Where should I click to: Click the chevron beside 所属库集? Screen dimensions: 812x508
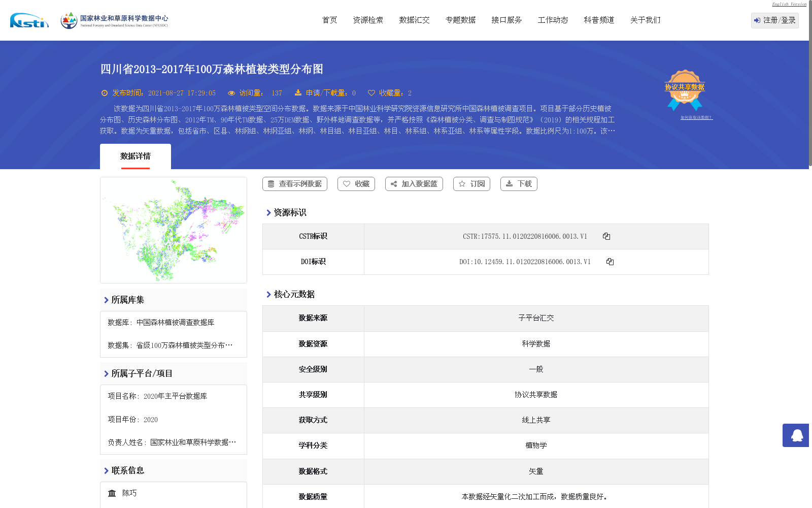pos(106,300)
